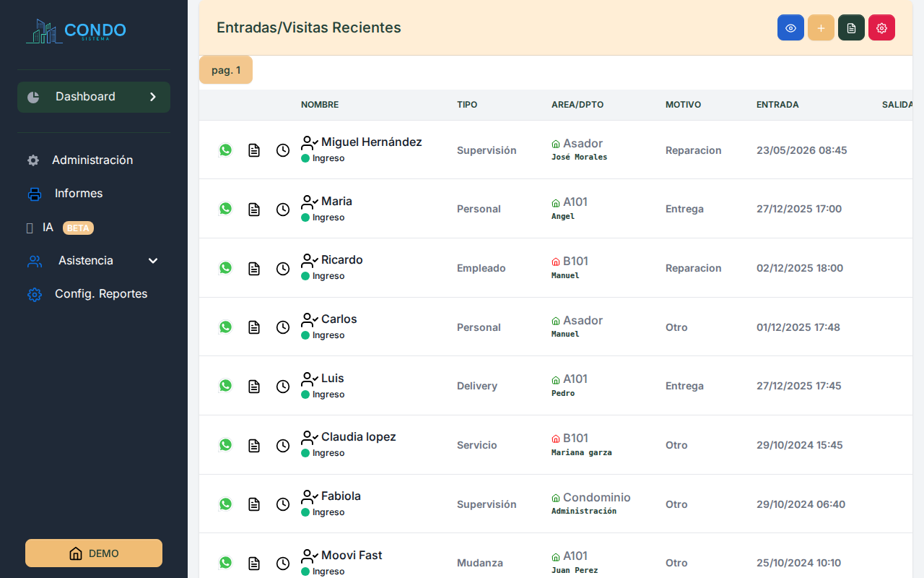924x578 pixels.
Task: Click the AREA/DPTO column header
Action: tap(577, 105)
